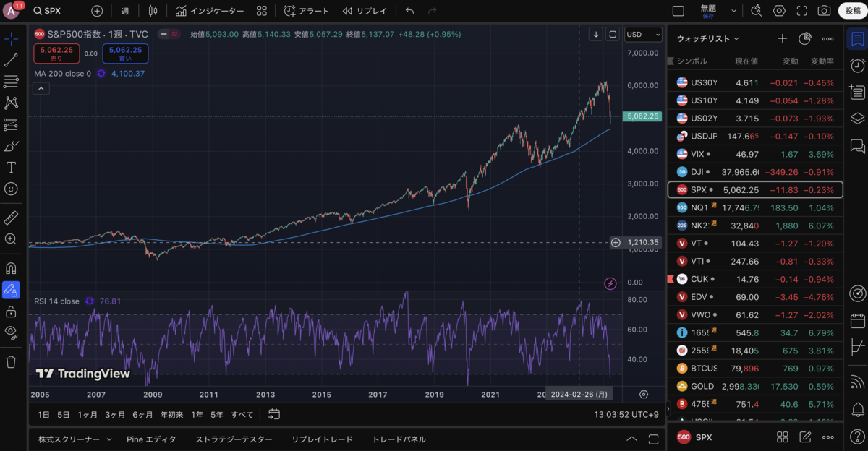Open the トレードパネル tab

[399, 439]
